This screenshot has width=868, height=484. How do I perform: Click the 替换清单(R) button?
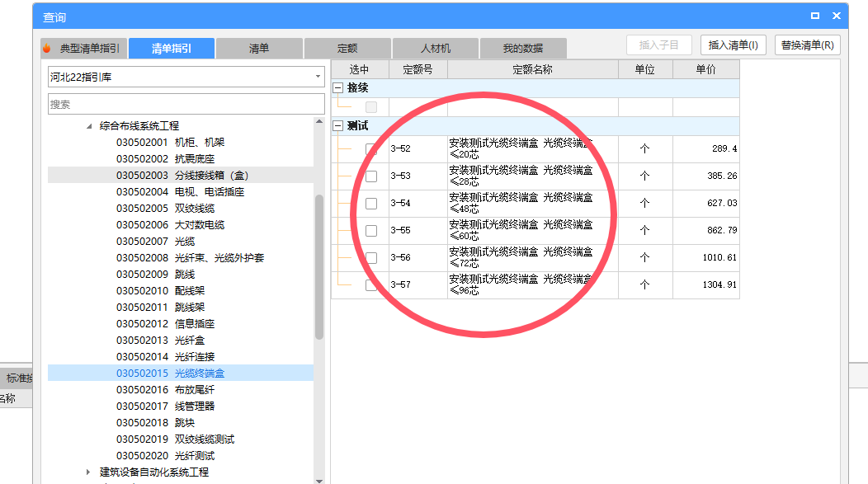808,45
